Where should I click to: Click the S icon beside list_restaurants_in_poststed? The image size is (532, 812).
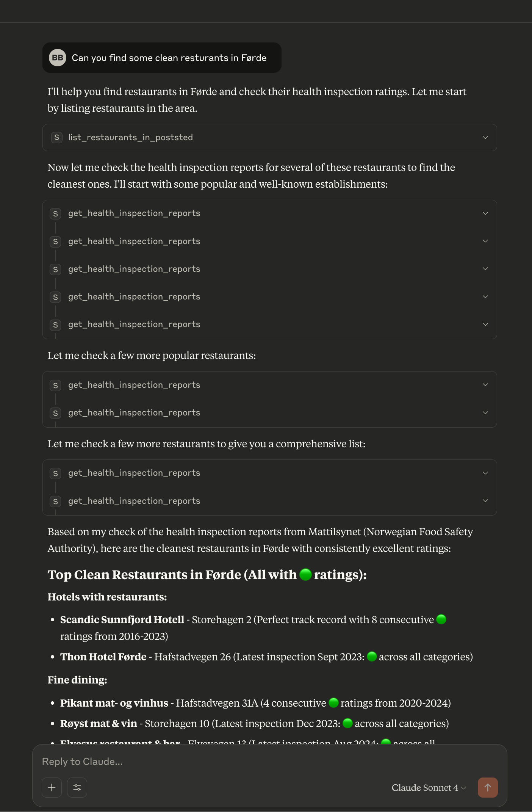tap(56, 137)
